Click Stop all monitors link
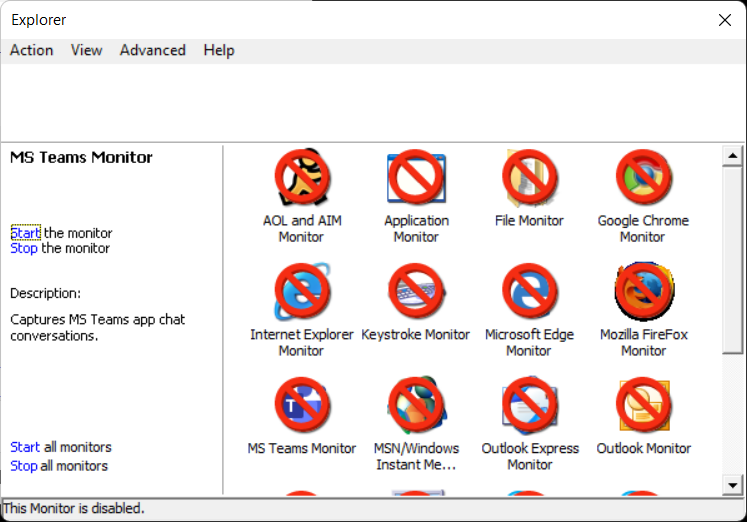The width and height of the screenshot is (747, 522). point(24,465)
